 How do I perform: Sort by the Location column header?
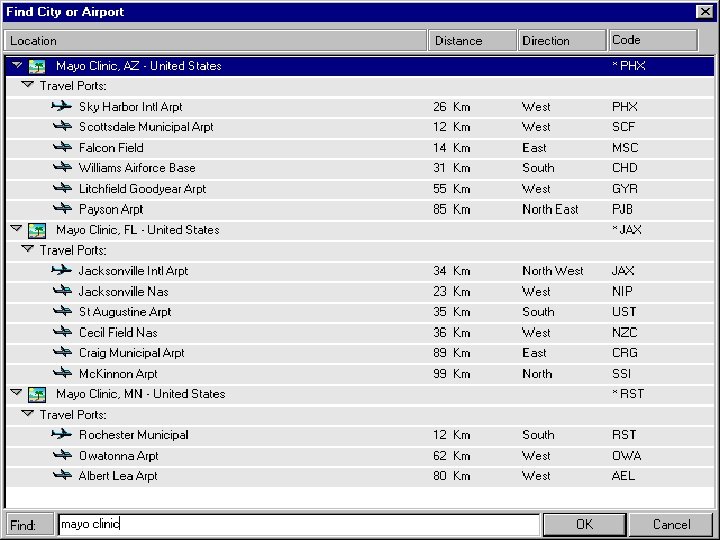(x=216, y=40)
